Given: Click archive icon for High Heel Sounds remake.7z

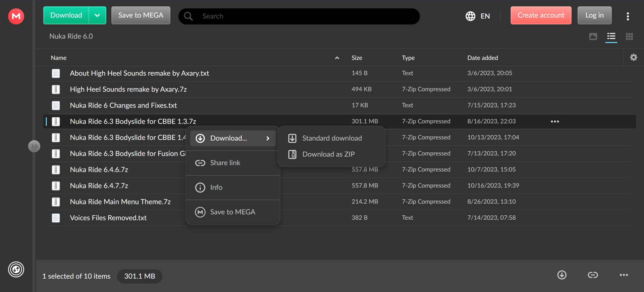Looking at the screenshot, I should (x=56, y=89).
